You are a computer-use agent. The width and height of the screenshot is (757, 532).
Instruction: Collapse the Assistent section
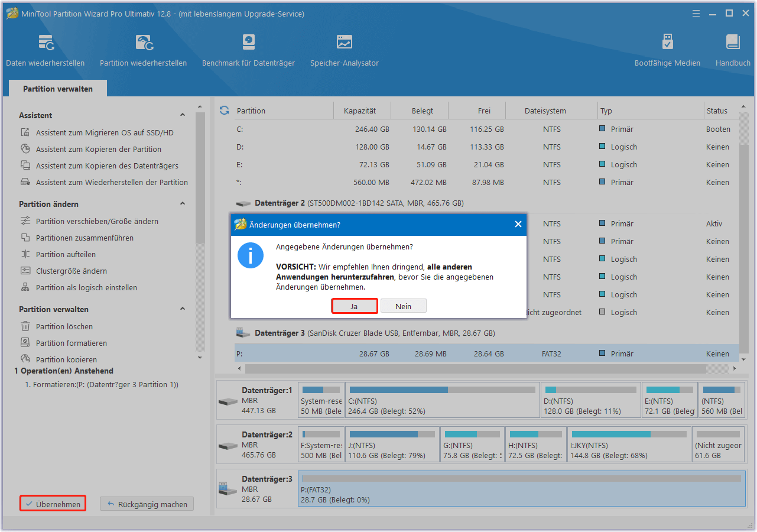coord(183,115)
